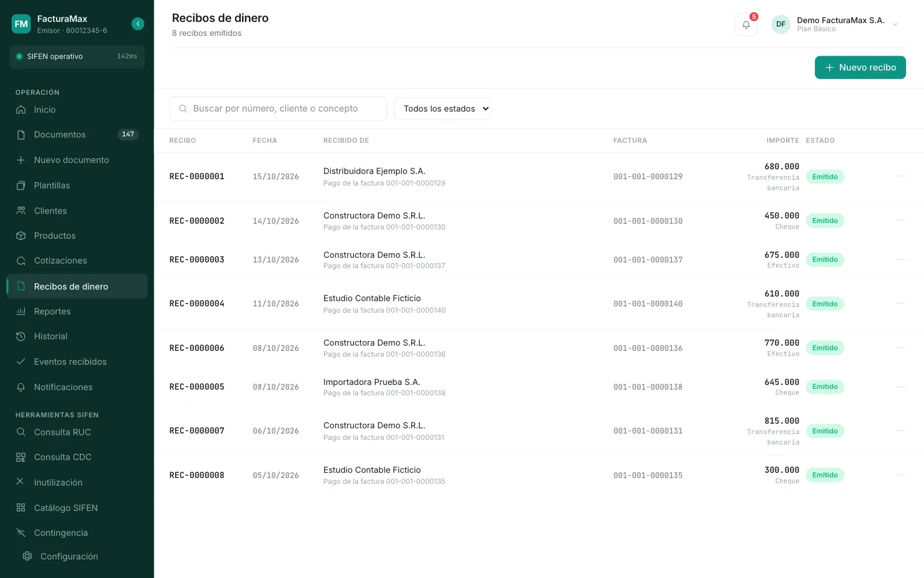924x578 pixels.
Task: Click the plus icon for Nuevo documento
Action: 21,160
